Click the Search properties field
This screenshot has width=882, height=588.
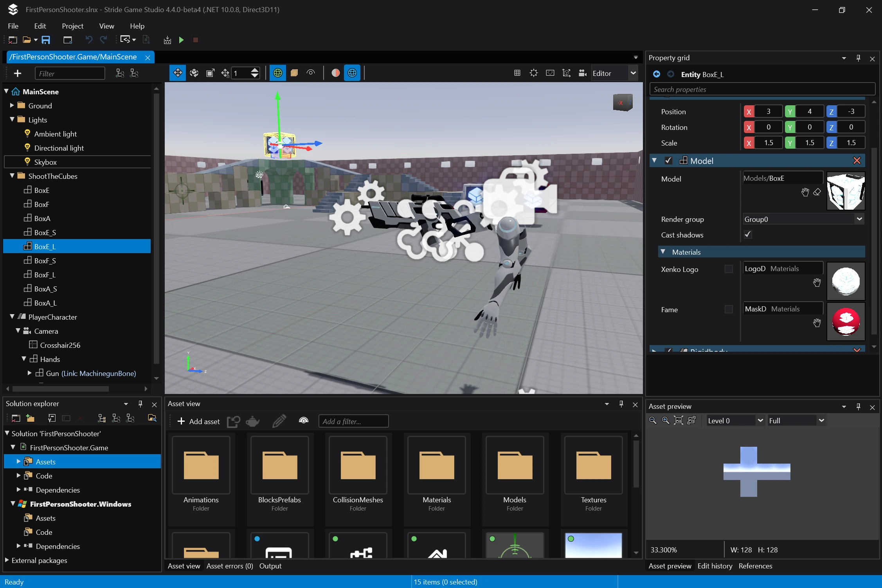point(762,89)
